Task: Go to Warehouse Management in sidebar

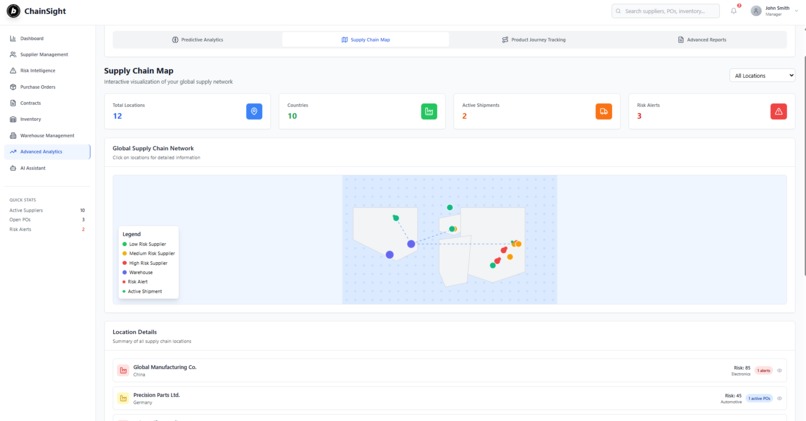Action: [47, 136]
